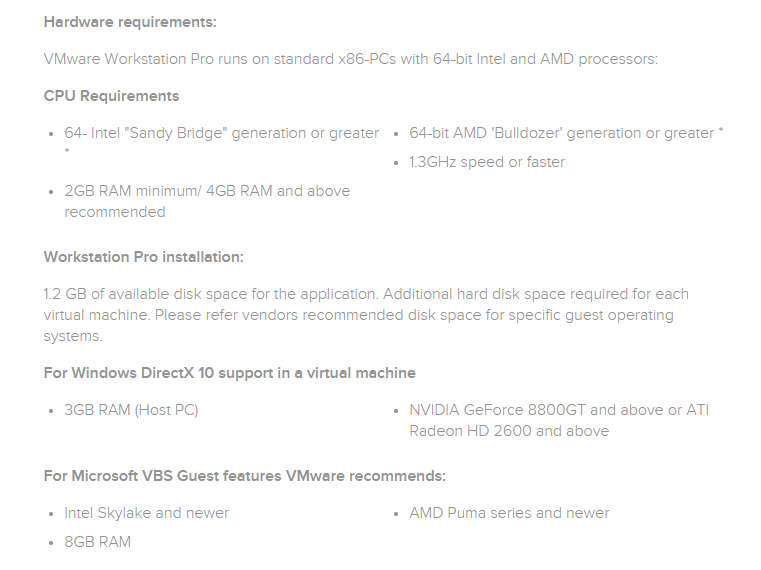The width and height of the screenshot is (761, 570).
Task: Click the word 'recommended' under 2GB RAM
Action: (x=115, y=212)
